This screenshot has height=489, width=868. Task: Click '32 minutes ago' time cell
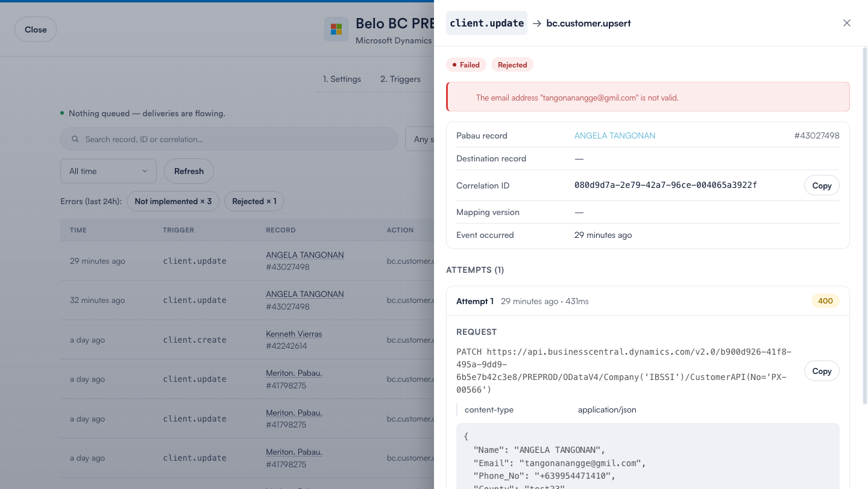[x=98, y=300]
